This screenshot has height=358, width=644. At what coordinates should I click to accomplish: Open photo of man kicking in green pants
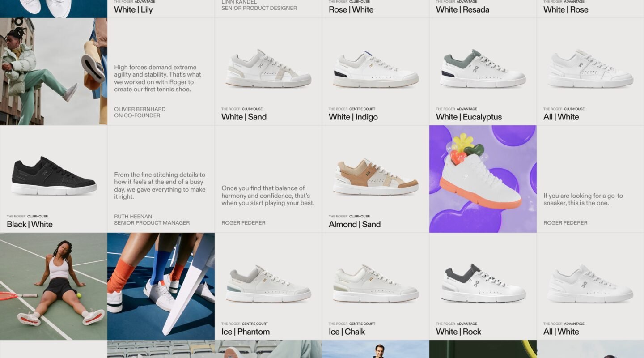(54, 72)
